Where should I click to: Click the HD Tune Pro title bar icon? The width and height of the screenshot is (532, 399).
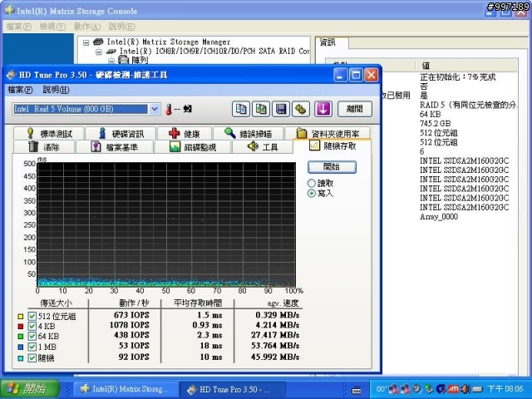11,75
